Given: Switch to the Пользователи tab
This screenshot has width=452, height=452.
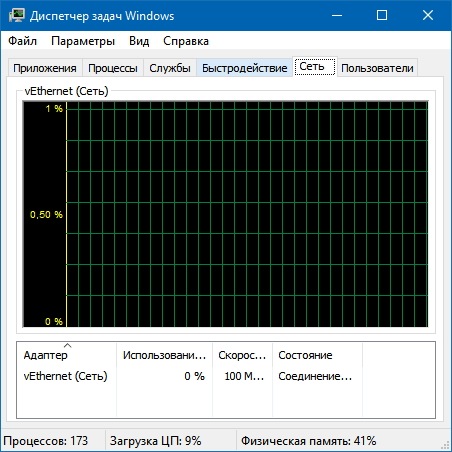Looking at the screenshot, I should [x=377, y=68].
